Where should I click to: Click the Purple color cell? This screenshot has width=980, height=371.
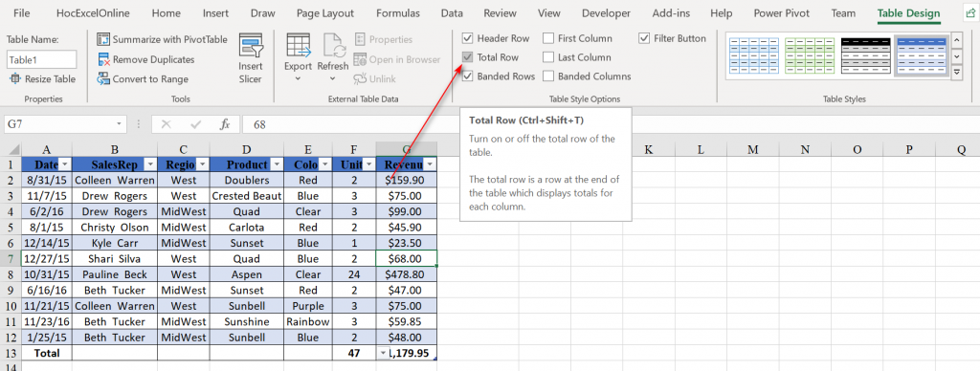(x=308, y=306)
